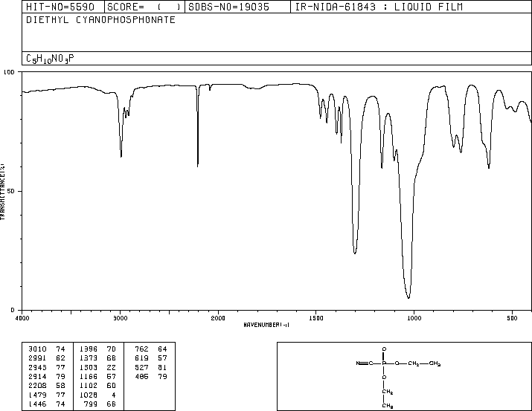This screenshot has width=532, height=411.
Task: Click the peak table row 3010 74
Action: tap(47, 349)
